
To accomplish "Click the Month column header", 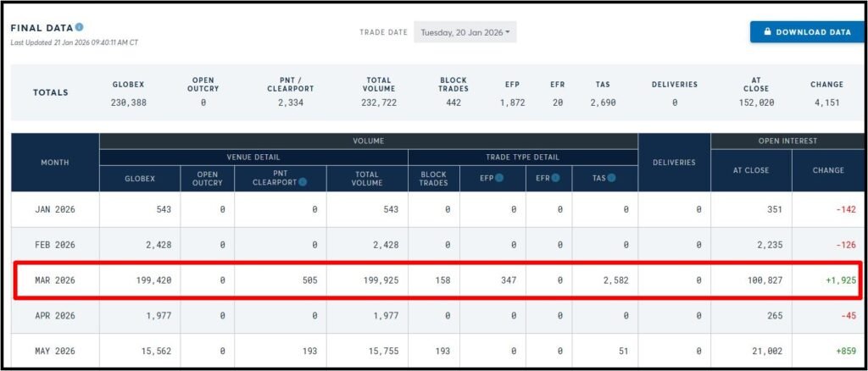I will point(55,162).
